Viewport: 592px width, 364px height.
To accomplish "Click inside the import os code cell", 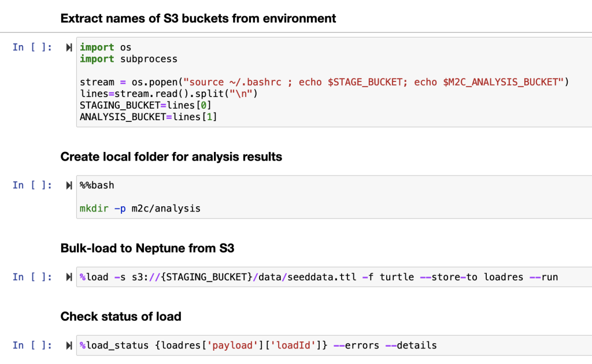I will pyautogui.click(x=334, y=82).
